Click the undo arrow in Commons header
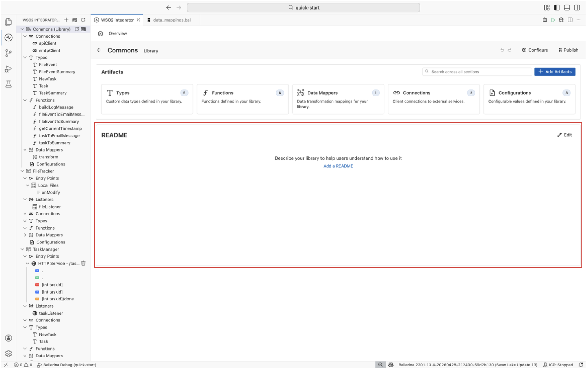The height and width of the screenshot is (371, 588). pyautogui.click(x=502, y=50)
